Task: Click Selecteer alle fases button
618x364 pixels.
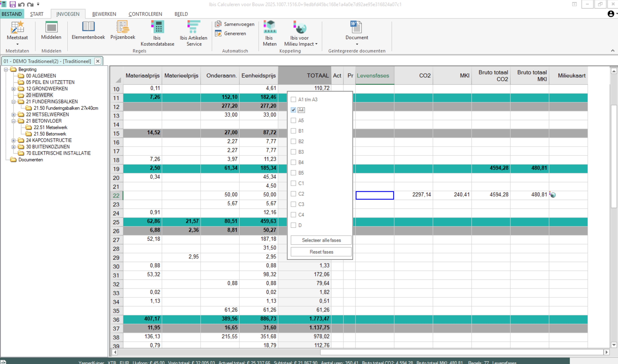Action: [x=321, y=240]
